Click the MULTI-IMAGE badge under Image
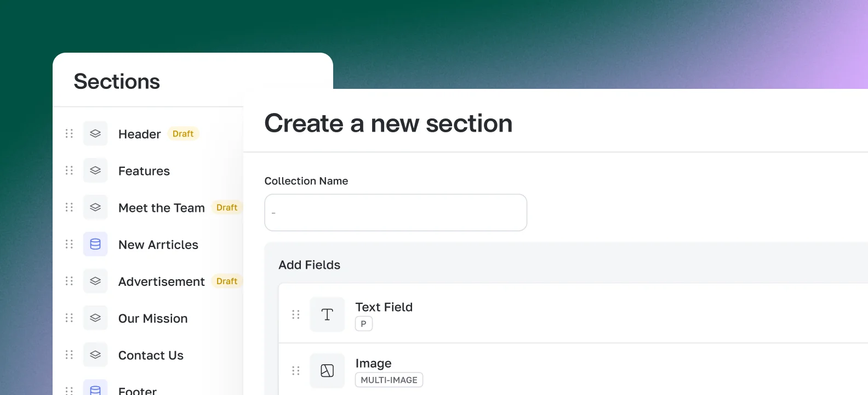Image resolution: width=868 pixels, height=395 pixels. coord(389,380)
